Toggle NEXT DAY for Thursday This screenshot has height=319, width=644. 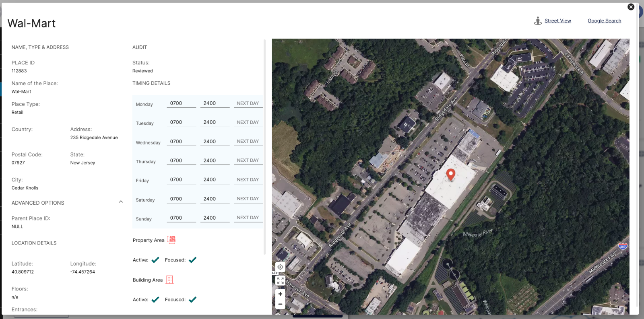pos(248,161)
